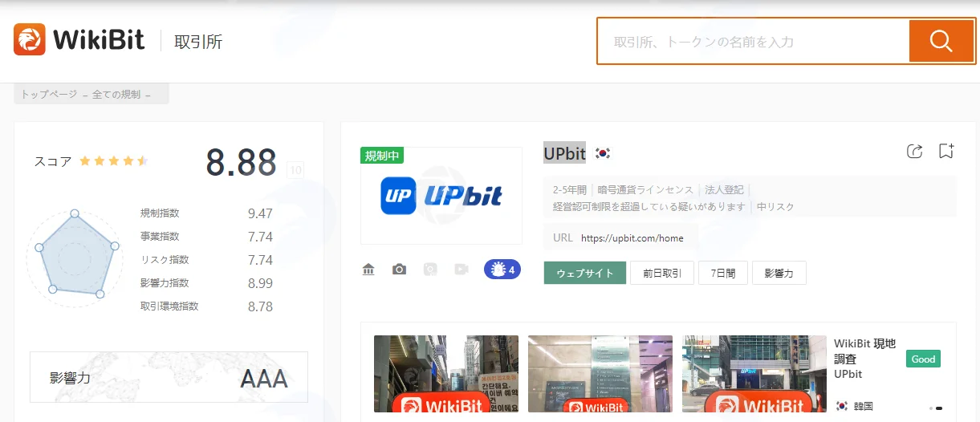
Task: Click the greyed photo icon under logo
Action: click(430, 270)
